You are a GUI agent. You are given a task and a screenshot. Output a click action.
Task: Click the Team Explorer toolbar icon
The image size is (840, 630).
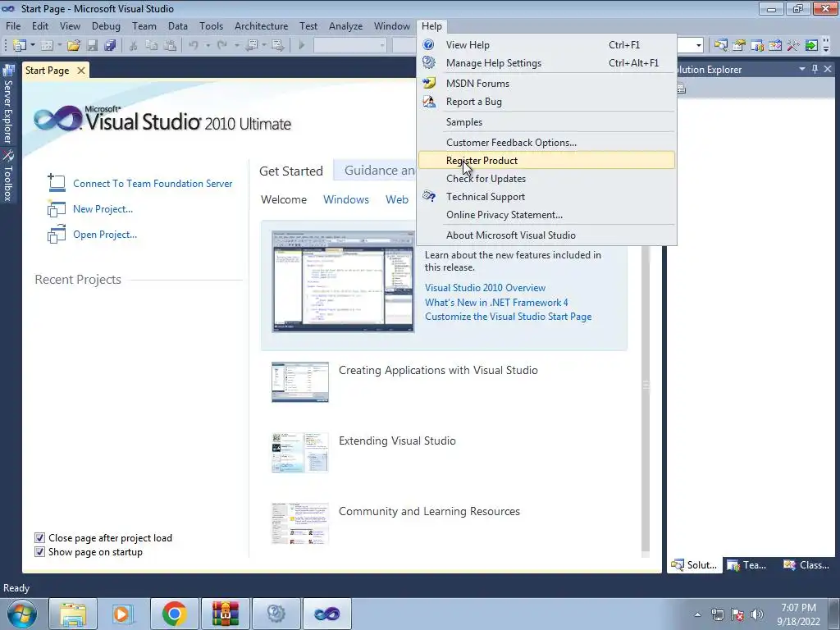point(757,46)
